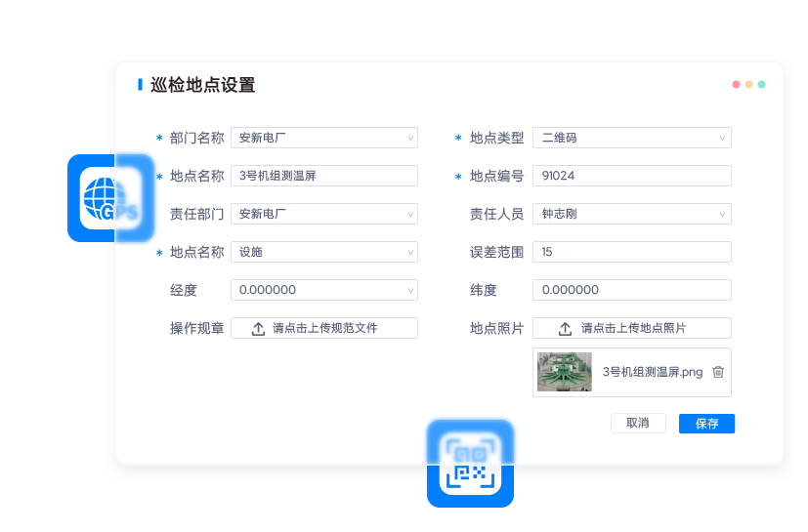Open the 责任部门 dropdown
The height and width of the screenshot is (532, 808).
323,214
